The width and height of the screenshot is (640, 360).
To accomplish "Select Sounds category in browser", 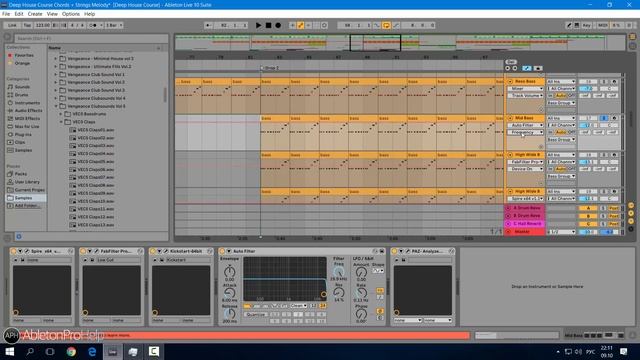I will (x=22, y=87).
